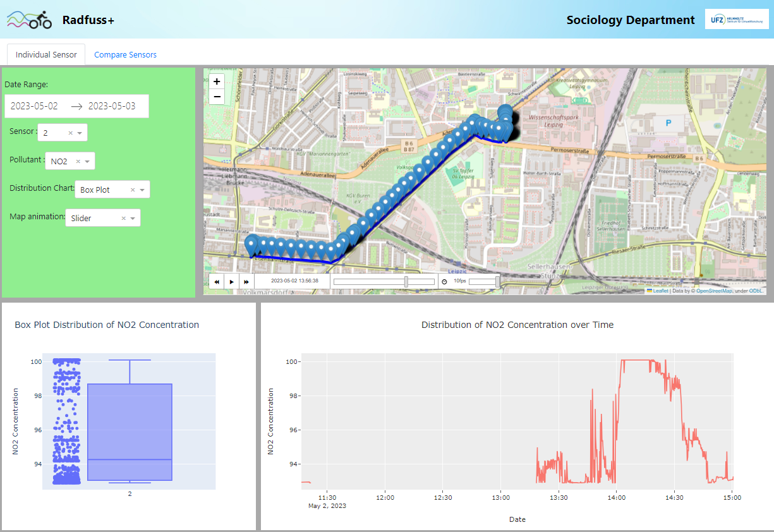The width and height of the screenshot is (774, 532).
Task: Click the NO2 Concentration over Time title
Action: click(517, 325)
